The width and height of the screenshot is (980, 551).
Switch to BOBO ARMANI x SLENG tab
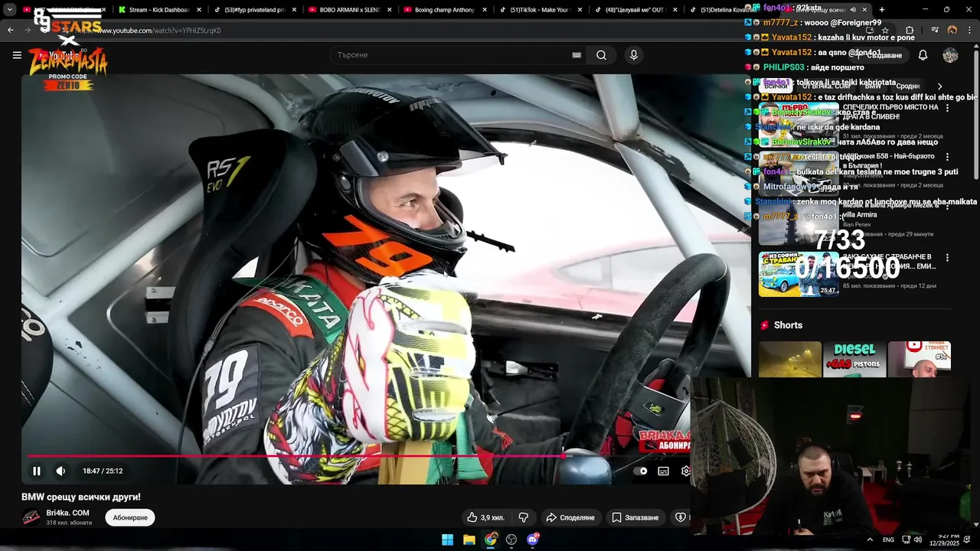[348, 10]
